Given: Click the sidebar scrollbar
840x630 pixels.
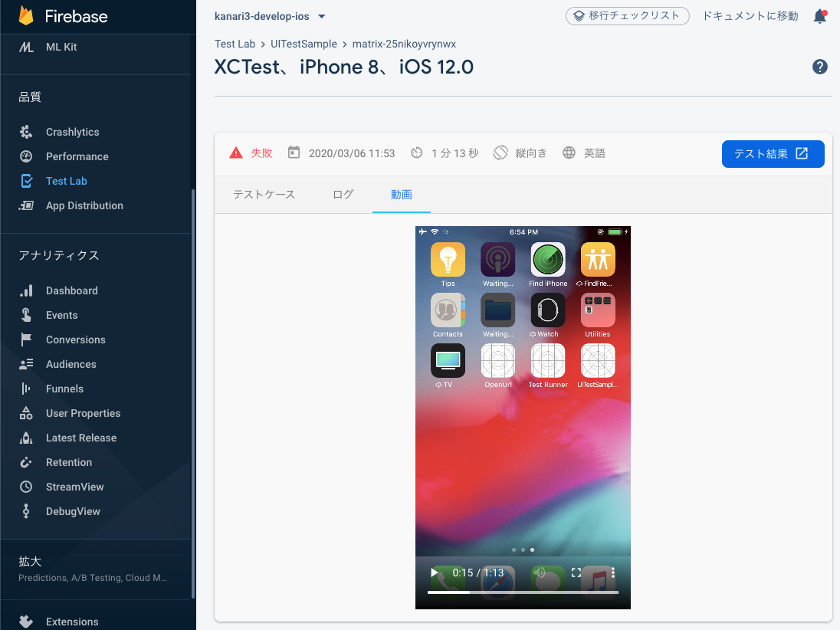Looking at the screenshot, I should (193, 394).
